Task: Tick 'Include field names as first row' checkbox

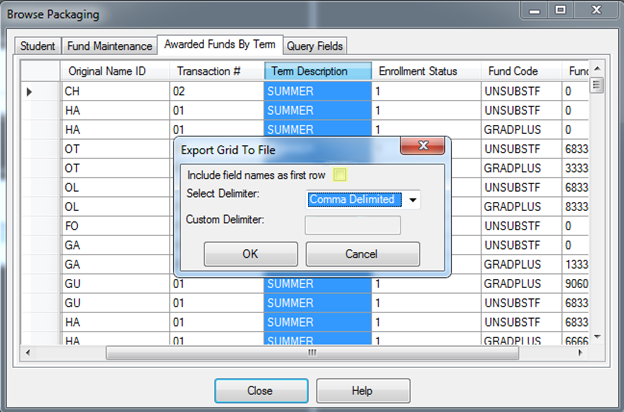Action: point(340,175)
